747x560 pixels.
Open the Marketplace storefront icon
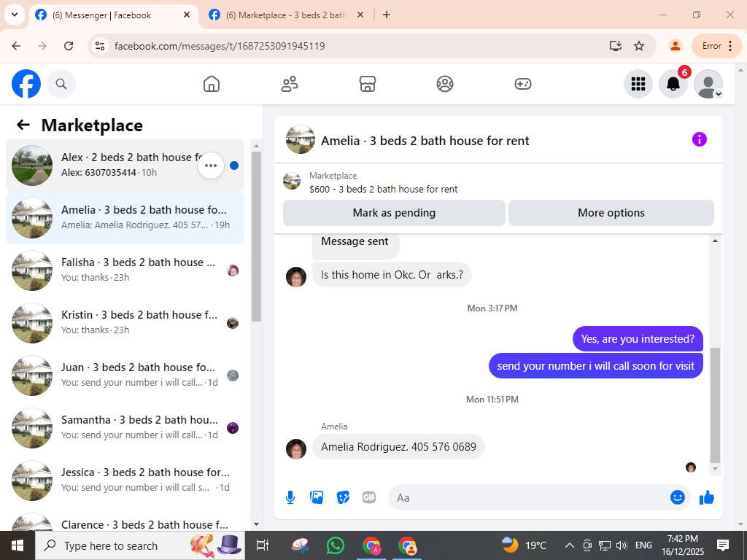point(368,84)
